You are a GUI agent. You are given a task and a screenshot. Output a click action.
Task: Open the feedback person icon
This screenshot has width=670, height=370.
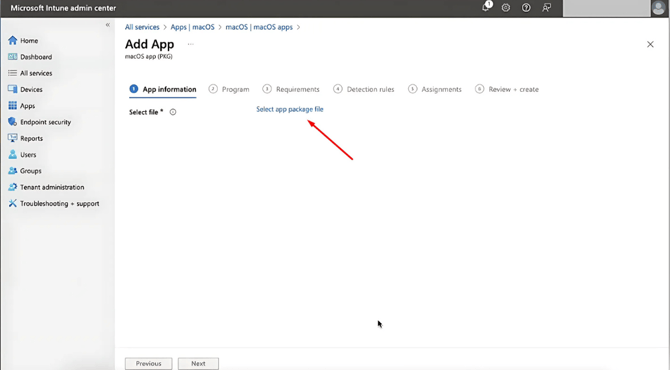(x=546, y=8)
